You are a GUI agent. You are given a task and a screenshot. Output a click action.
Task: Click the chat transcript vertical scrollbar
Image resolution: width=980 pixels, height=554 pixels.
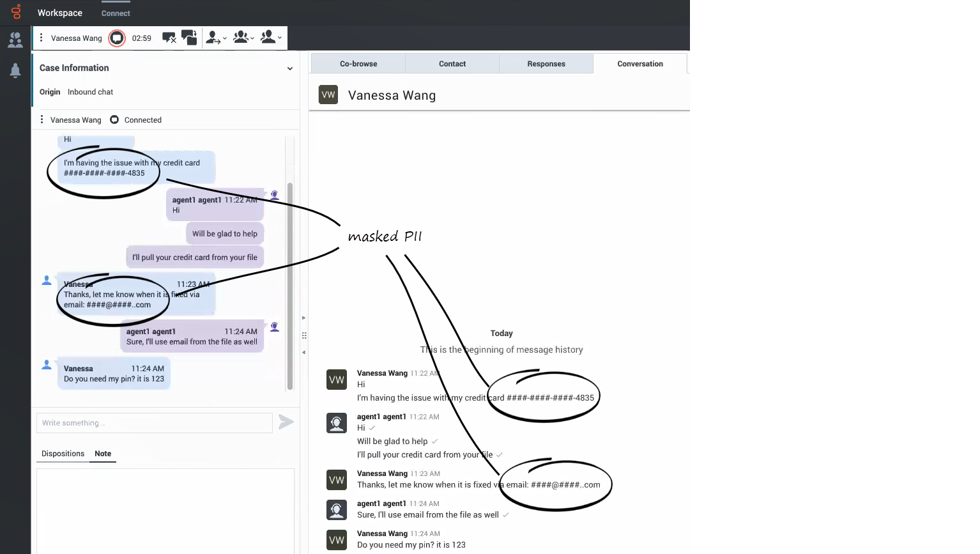pos(290,281)
